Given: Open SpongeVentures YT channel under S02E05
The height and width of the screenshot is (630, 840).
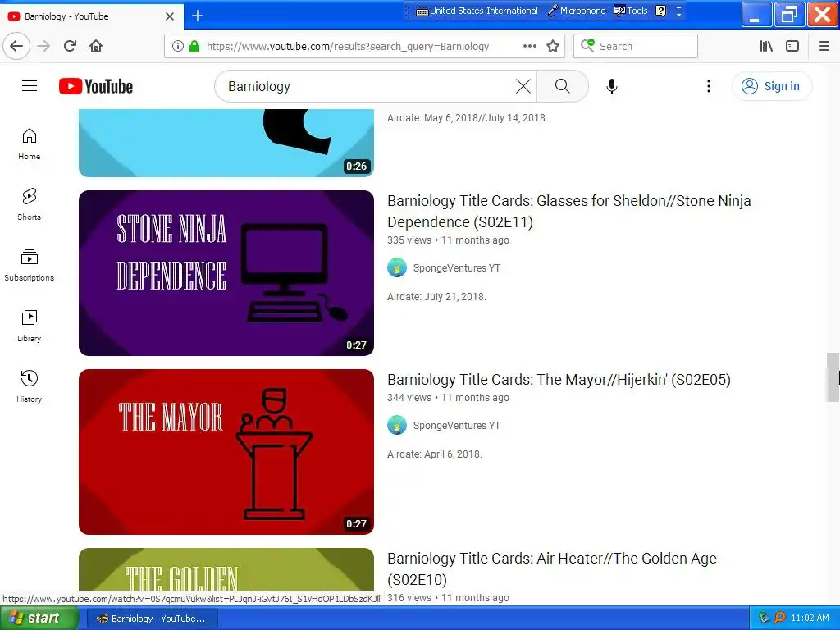Looking at the screenshot, I should pyautogui.click(x=456, y=426).
